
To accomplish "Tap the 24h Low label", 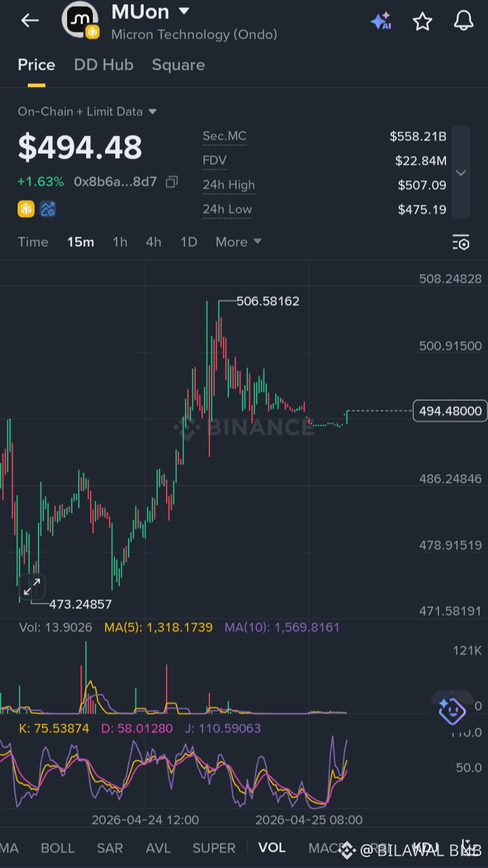I will [228, 209].
